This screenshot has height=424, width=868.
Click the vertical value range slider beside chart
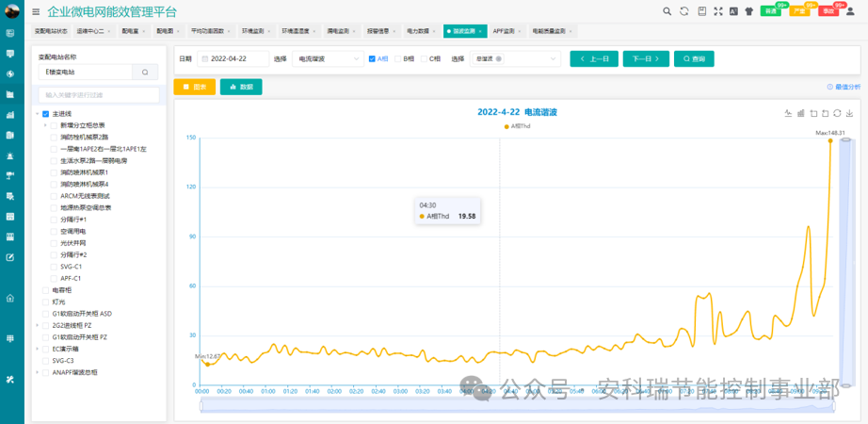click(846, 263)
